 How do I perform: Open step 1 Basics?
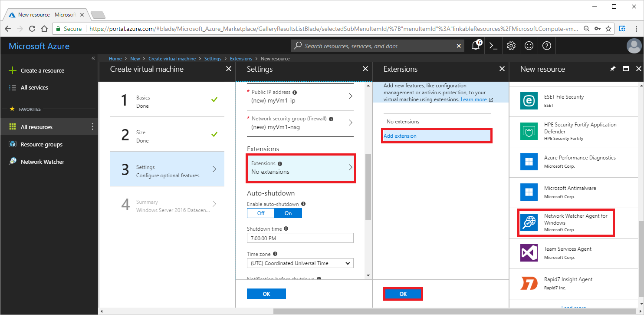(x=167, y=99)
